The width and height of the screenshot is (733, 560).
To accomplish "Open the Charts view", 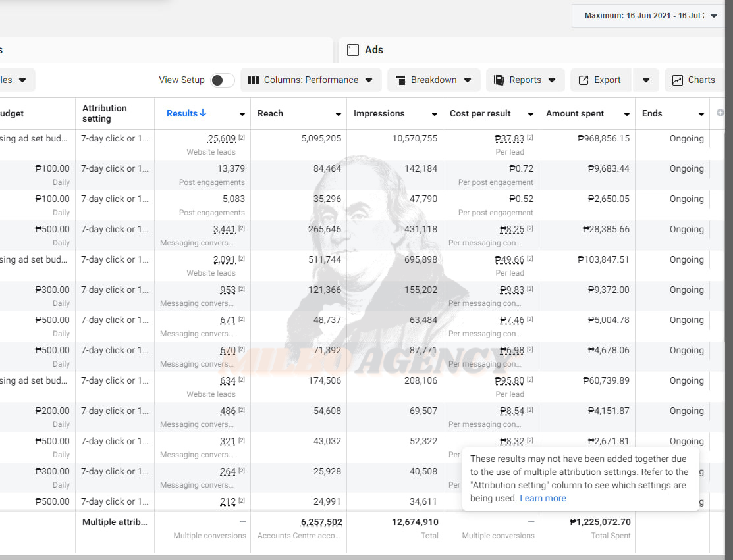I will tap(693, 80).
